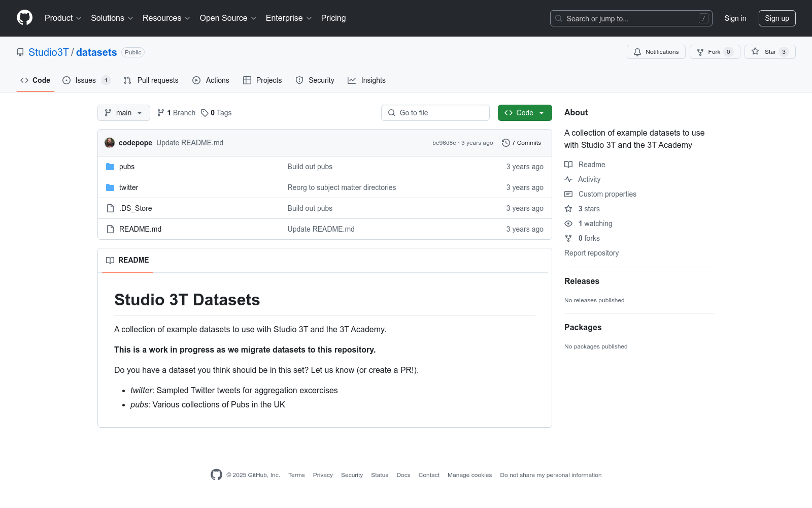
Task: Click the GitHub logo in the footer
Action: 216,474
